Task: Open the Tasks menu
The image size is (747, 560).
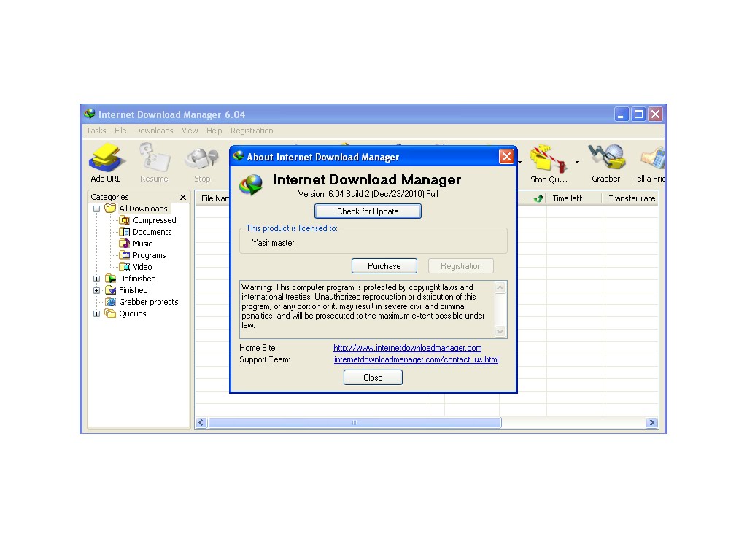Action: click(96, 131)
